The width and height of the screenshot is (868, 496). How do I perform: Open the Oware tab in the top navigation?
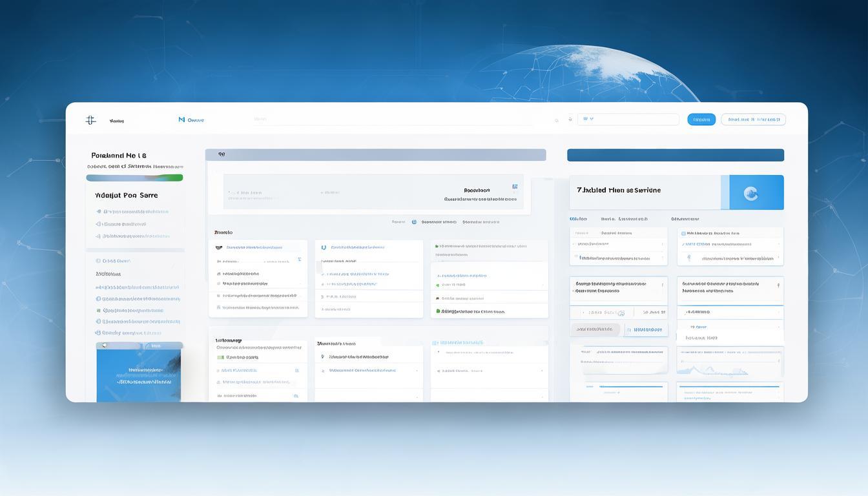click(x=195, y=119)
